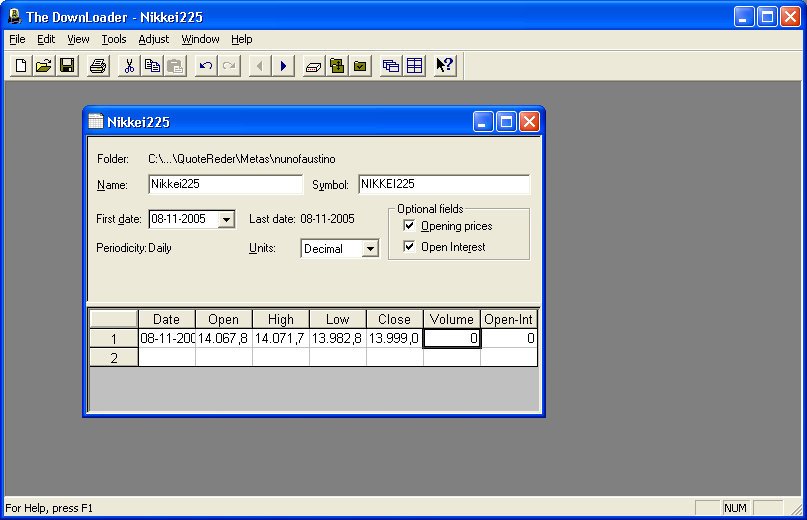This screenshot has height=520, width=807.
Task: Open the Adjust menu
Action: point(153,39)
